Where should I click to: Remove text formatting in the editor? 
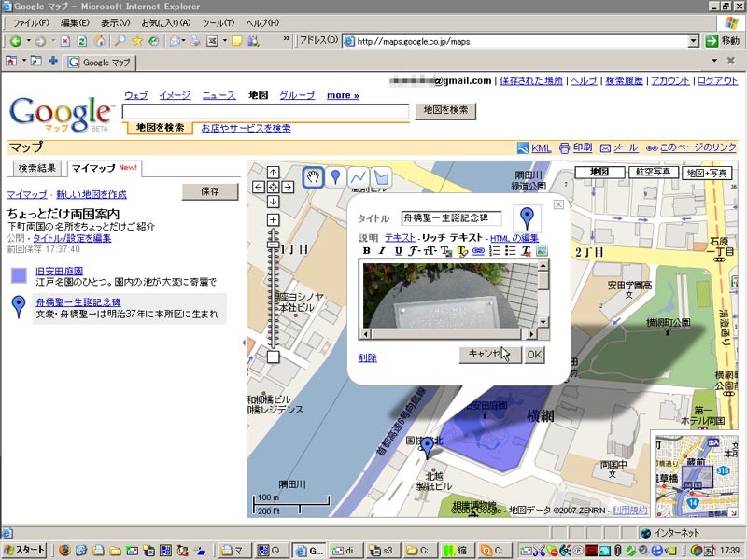pos(526,250)
